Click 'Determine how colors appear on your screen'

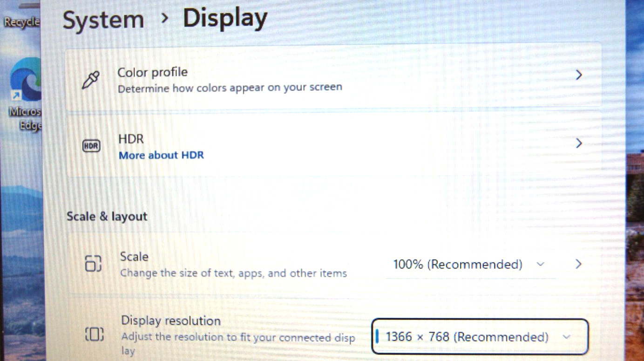(230, 88)
